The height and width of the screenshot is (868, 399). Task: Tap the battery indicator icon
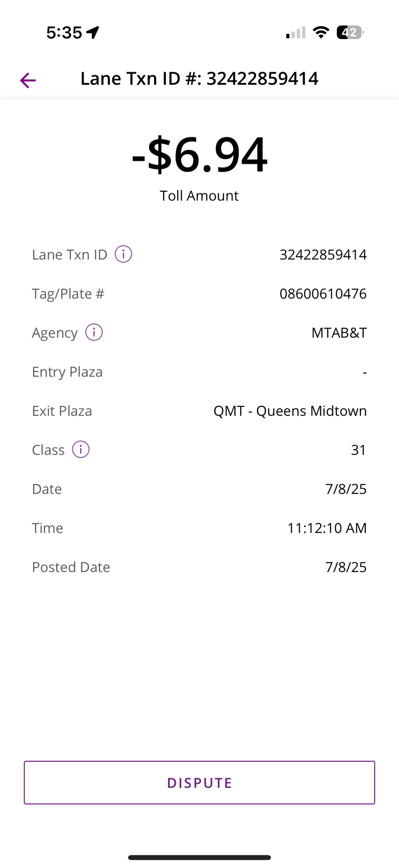(x=349, y=32)
